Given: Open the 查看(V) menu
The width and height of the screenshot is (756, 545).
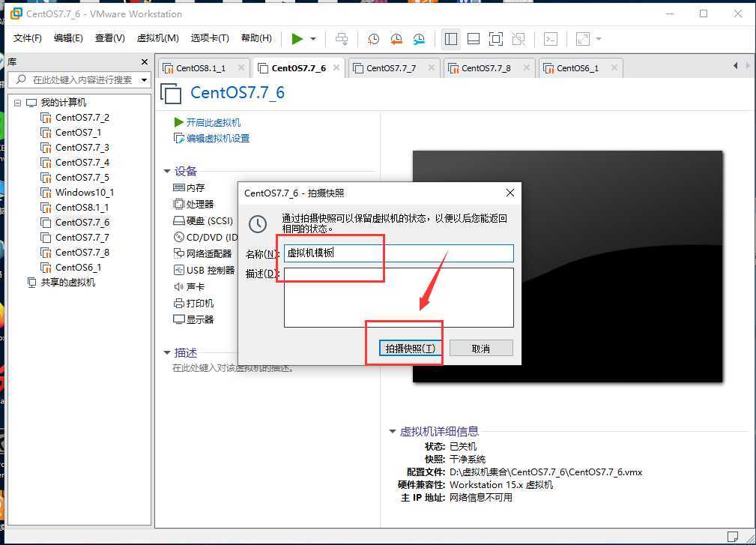Looking at the screenshot, I should point(109,38).
